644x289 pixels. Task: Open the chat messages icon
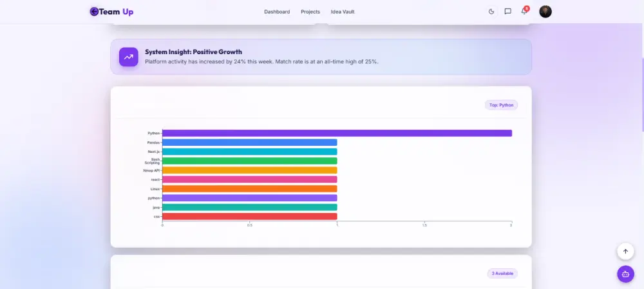tap(507, 12)
